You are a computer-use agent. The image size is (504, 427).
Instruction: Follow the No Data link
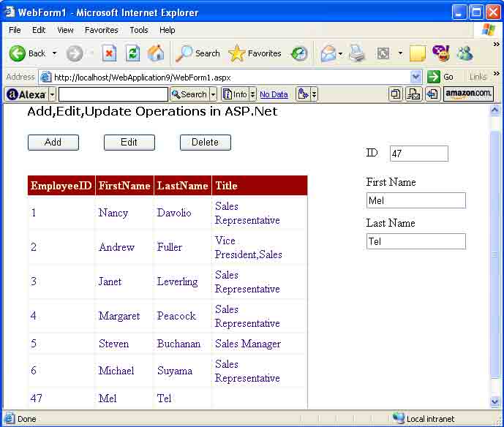click(x=274, y=94)
